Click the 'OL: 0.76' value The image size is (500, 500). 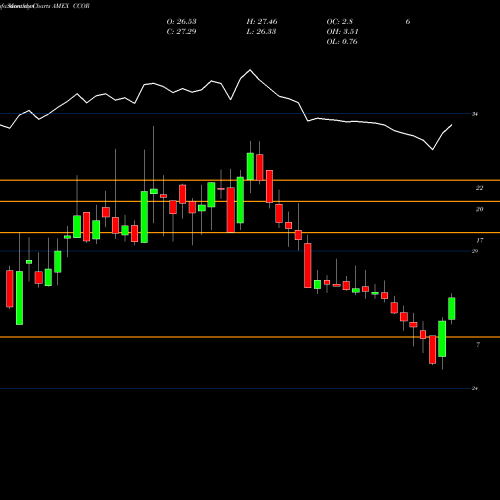click(342, 42)
